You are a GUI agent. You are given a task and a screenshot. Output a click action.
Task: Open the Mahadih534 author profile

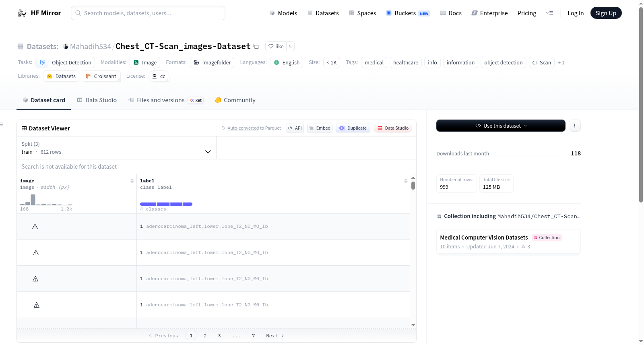pos(90,46)
